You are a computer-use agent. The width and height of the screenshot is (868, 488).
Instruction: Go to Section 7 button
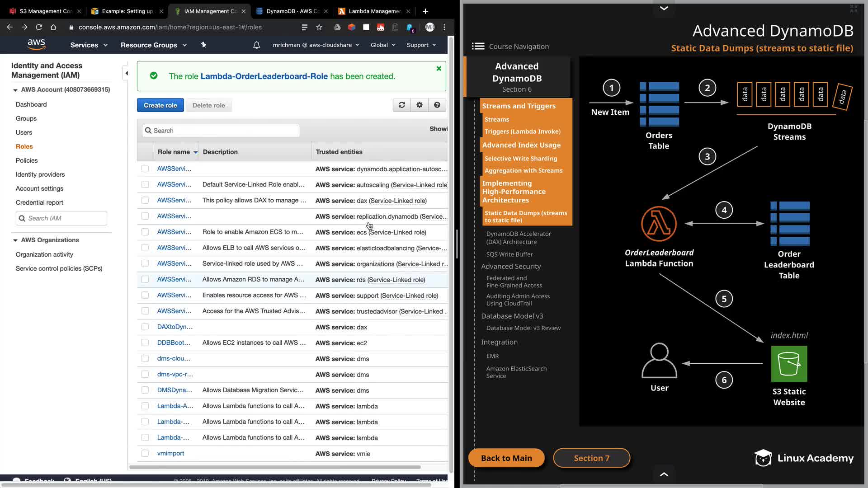pos(591,458)
